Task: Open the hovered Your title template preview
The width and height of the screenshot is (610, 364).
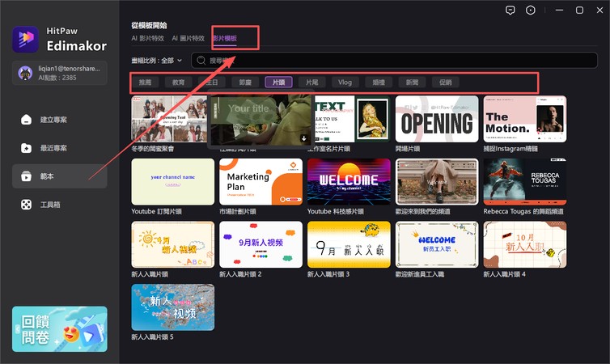Action: pos(261,121)
